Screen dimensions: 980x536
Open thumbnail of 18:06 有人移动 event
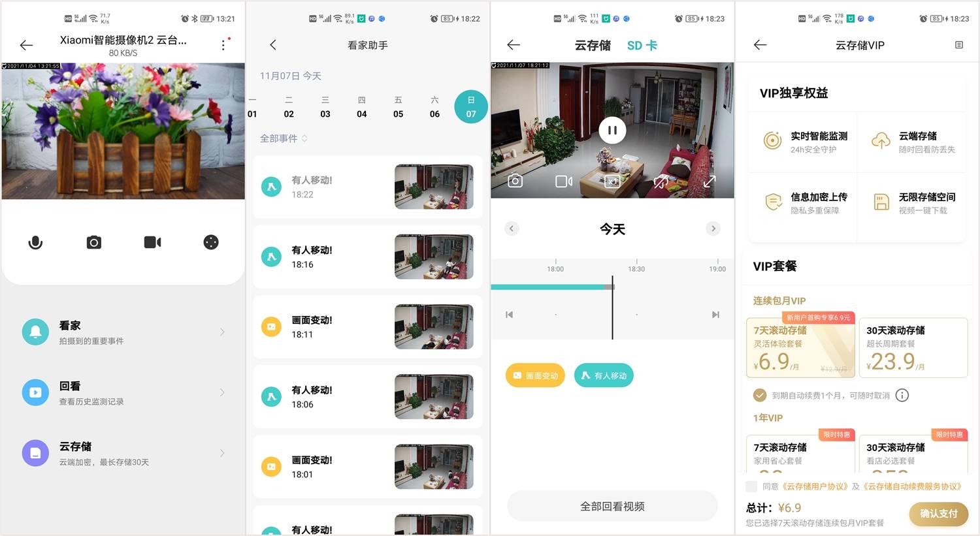coord(434,396)
